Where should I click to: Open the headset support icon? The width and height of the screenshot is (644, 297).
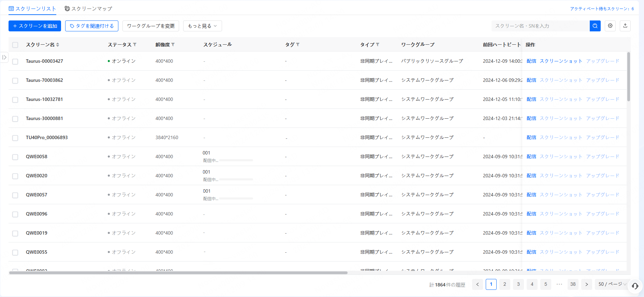pos(635,286)
